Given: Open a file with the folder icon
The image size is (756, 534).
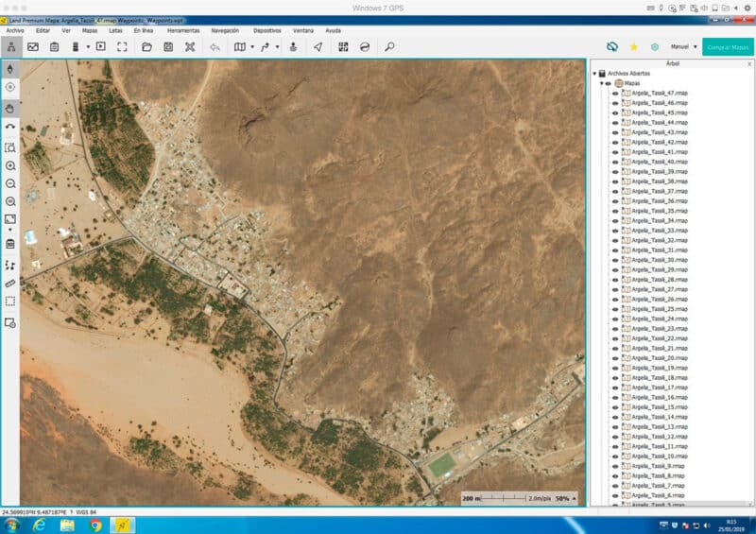Looking at the screenshot, I should 147,47.
